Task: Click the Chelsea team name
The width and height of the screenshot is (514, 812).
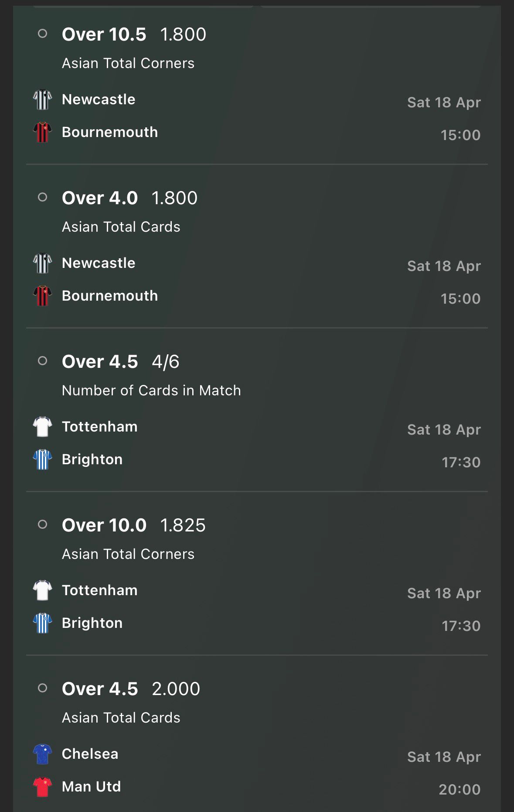Action: pyautogui.click(x=90, y=754)
